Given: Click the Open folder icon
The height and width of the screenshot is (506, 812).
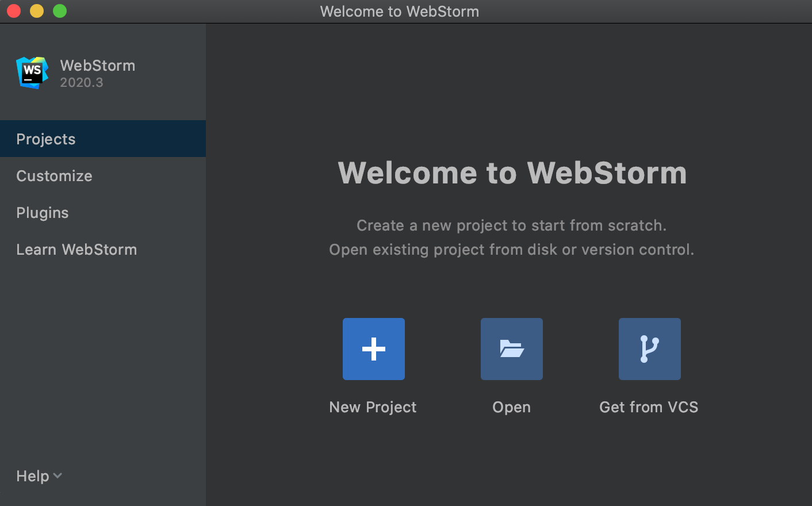Looking at the screenshot, I should (x=512, y=349).
